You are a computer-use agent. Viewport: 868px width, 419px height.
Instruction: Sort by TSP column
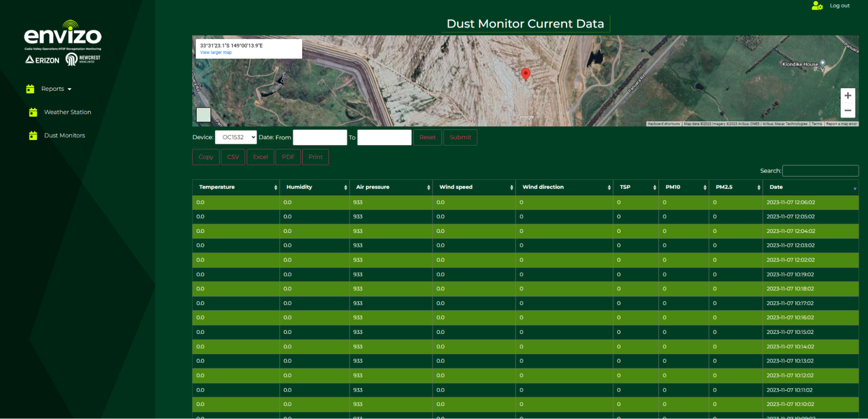click(636, 187)
